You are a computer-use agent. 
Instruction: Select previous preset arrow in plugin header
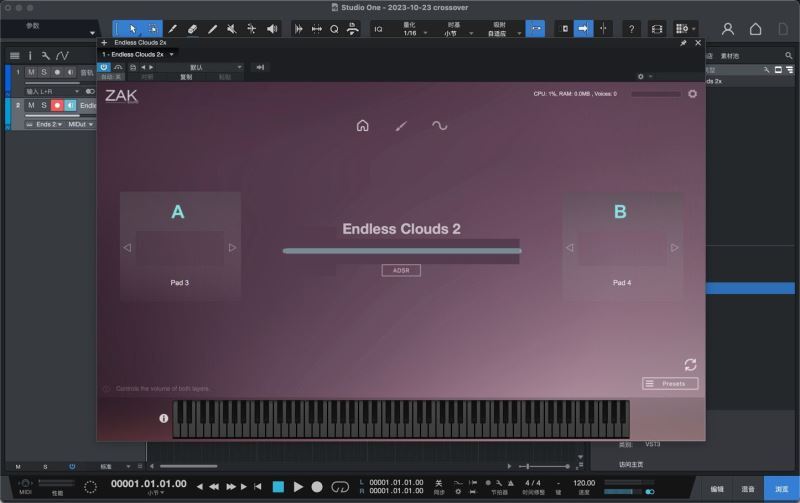click(x=143, y=67)
